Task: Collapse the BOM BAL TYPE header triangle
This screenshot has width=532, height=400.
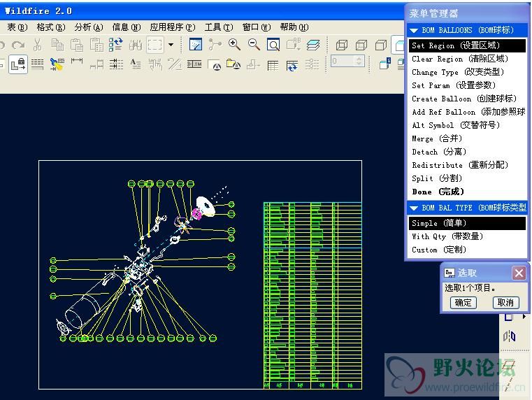Action: point(414,208)
